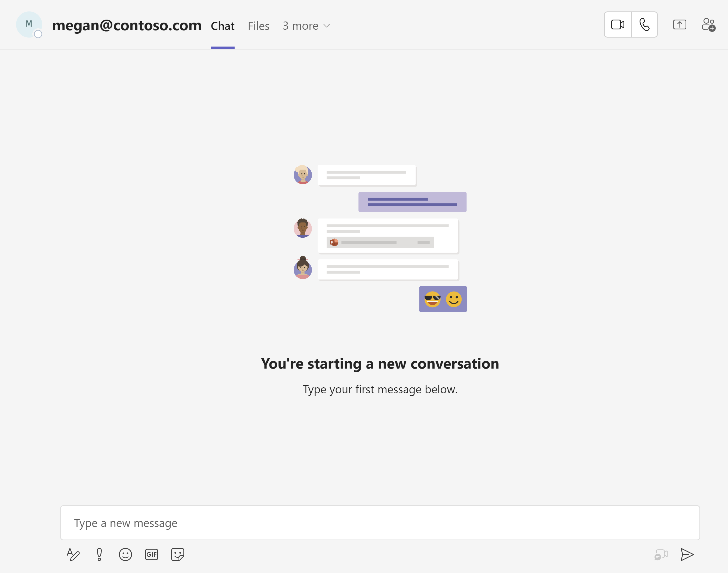This screenshot has height=573, width=728.
Task: Pop out the chat into a new window
Action: click(679, 24)
